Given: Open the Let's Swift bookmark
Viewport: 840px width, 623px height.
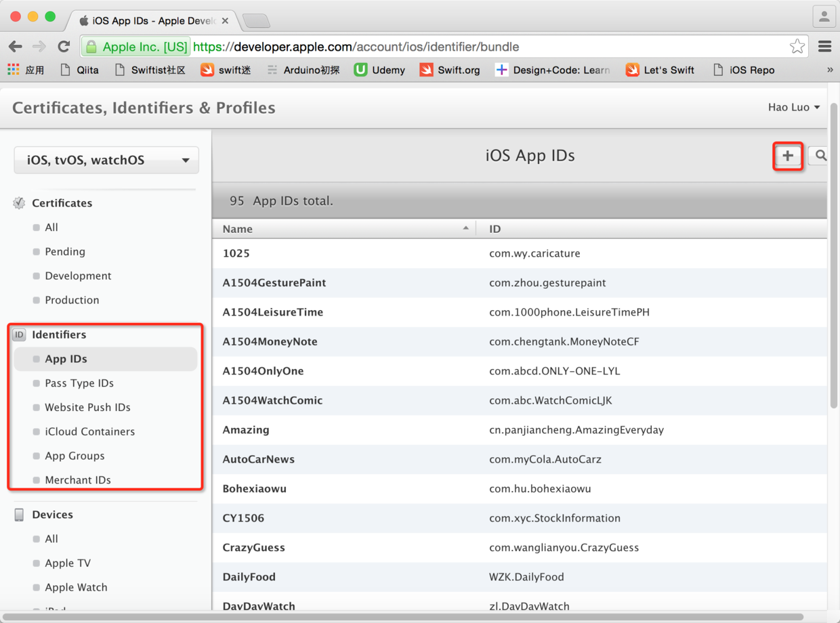Looking at the screenshot, I should coord(660,70).
